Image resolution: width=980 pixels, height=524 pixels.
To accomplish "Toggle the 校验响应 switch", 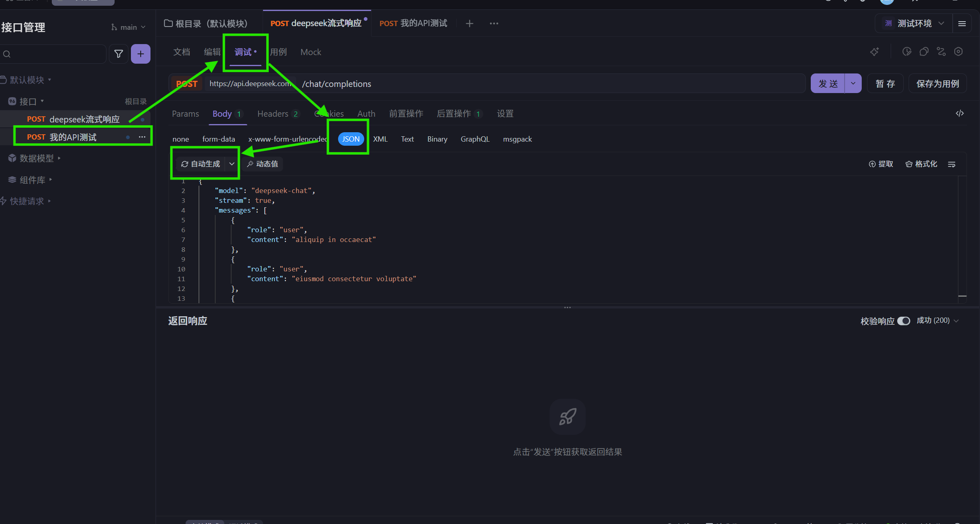I will pos(904,321).
